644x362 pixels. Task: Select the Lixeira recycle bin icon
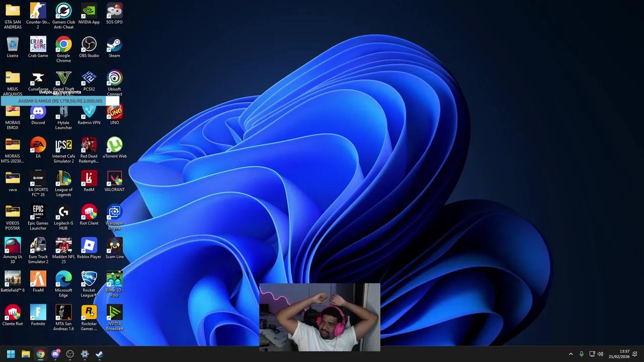click(13, 47)
